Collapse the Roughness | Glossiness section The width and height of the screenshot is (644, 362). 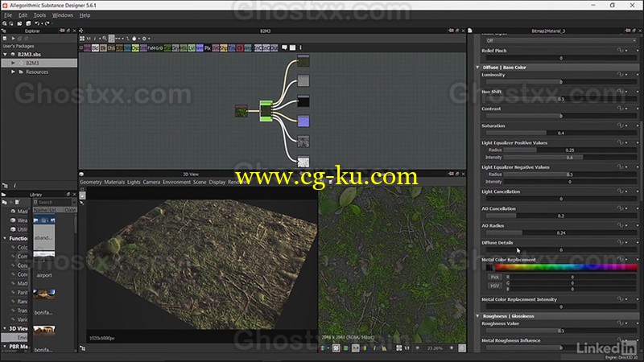pos(477,316)
